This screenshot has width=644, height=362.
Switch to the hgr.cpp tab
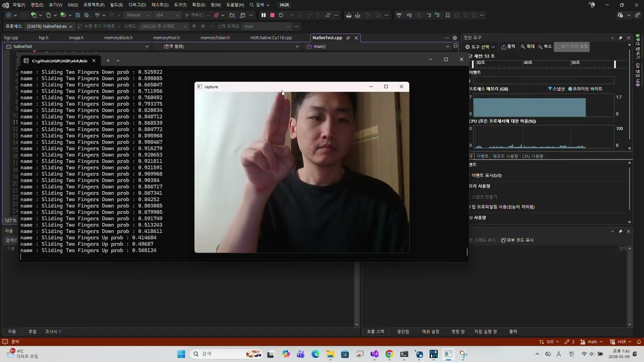11,38
